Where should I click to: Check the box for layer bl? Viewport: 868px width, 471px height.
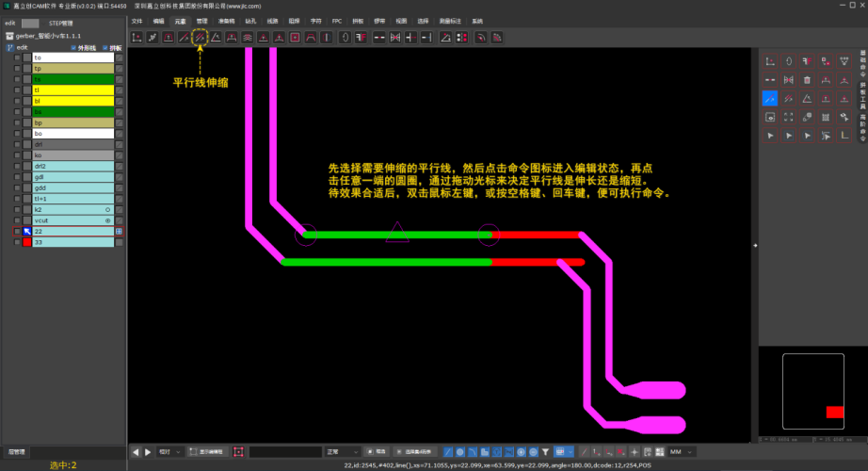click(17, 101)
